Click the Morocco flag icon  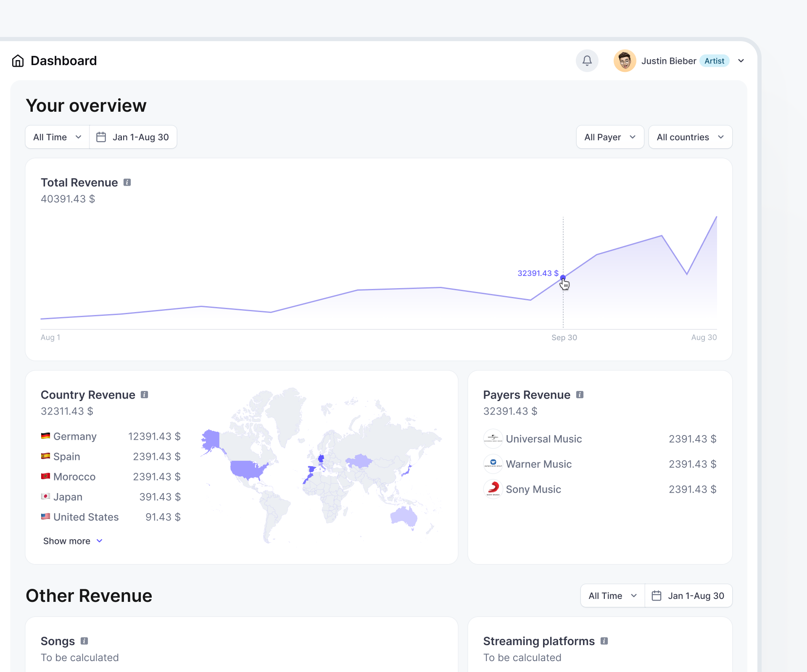point(45,476)
